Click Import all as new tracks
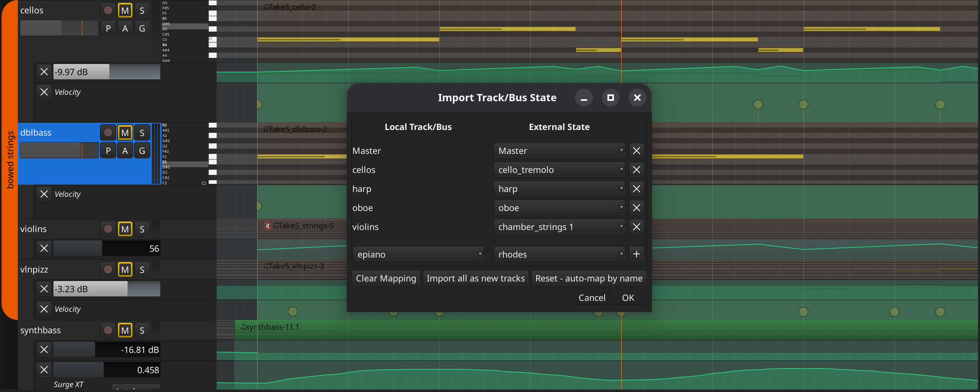980x392 pixels. (475, 278)
